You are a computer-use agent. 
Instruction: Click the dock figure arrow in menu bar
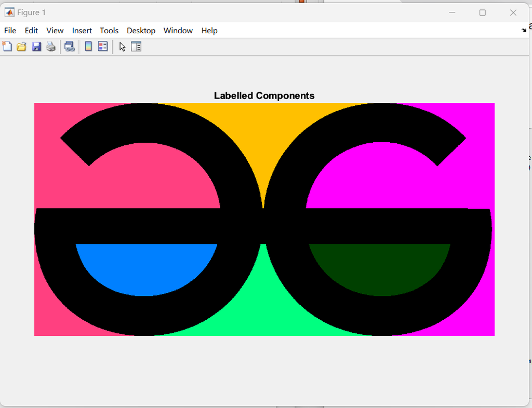(524, 31)
